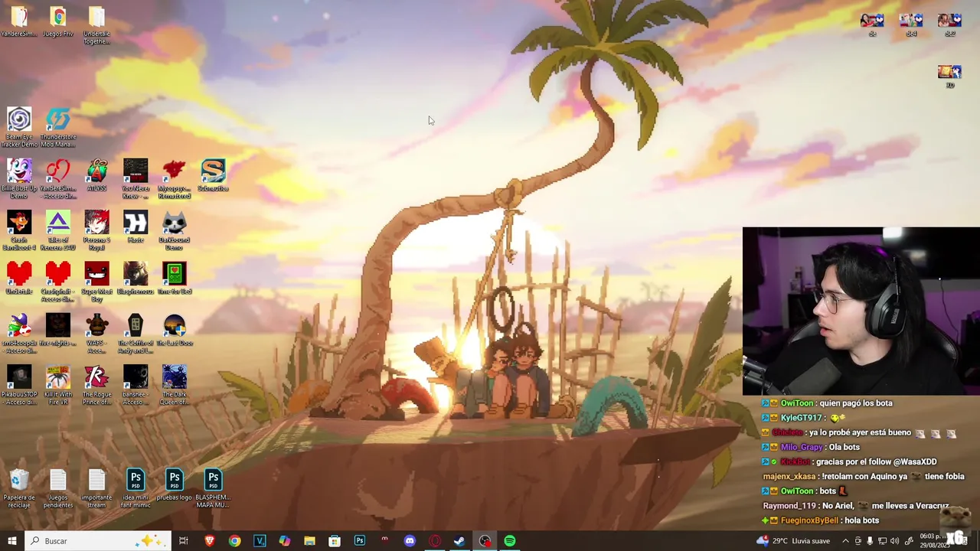
Task: Click OwiToon's "quien pagó los bota" message
Action: pos(856,403)
